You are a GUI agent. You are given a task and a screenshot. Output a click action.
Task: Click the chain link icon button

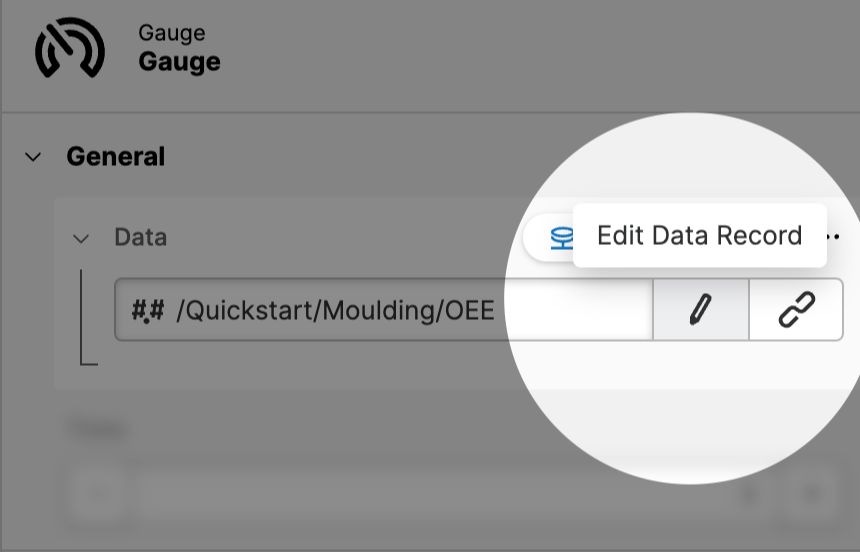(x=796, y=311)
